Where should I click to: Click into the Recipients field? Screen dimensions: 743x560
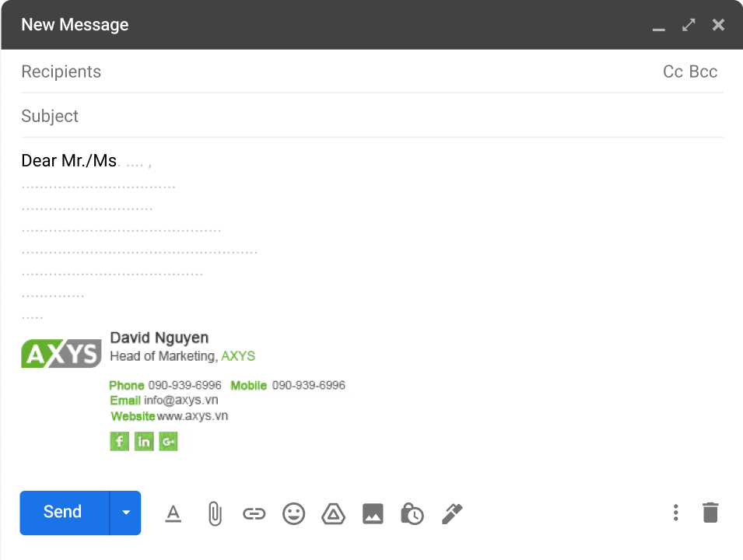pyautogui.click(x=311, y=72)
